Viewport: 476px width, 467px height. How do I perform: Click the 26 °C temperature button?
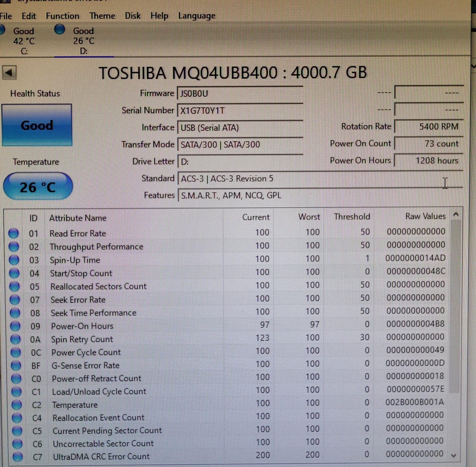tap(38, 187)
